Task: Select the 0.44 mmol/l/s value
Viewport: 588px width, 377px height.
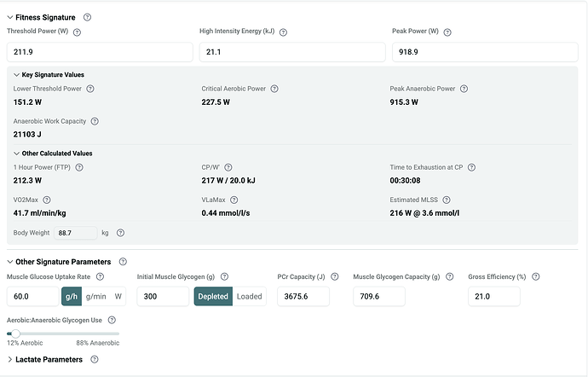Action: pyautogui.click(x=225, y=213)
